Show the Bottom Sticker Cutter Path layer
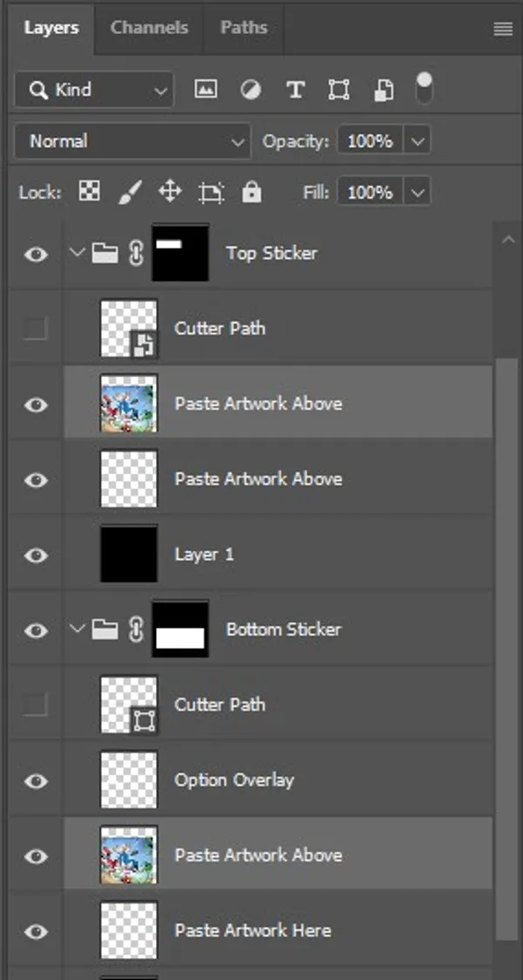This screenshot has width=523, height=980. coord(35,704)
